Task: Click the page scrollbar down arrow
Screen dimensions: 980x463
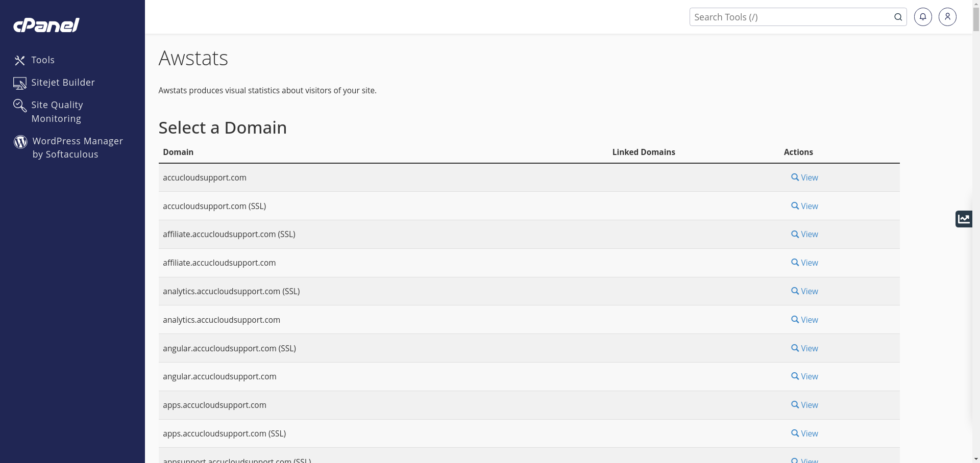Action: click(x=976, y=459)
